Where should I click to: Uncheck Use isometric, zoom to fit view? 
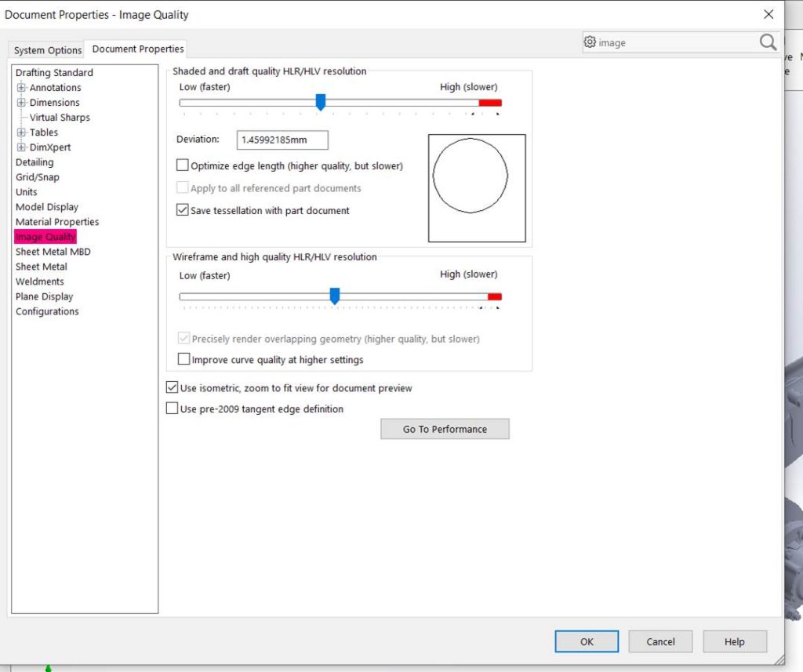(x=172, y=387)
